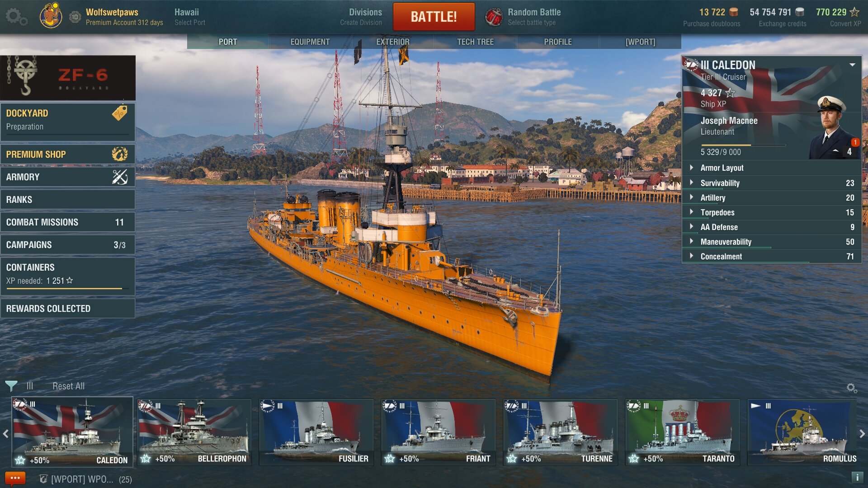Open the Equipment tab
The width and height of the screenshot is (868, 488).
point(310,42)
